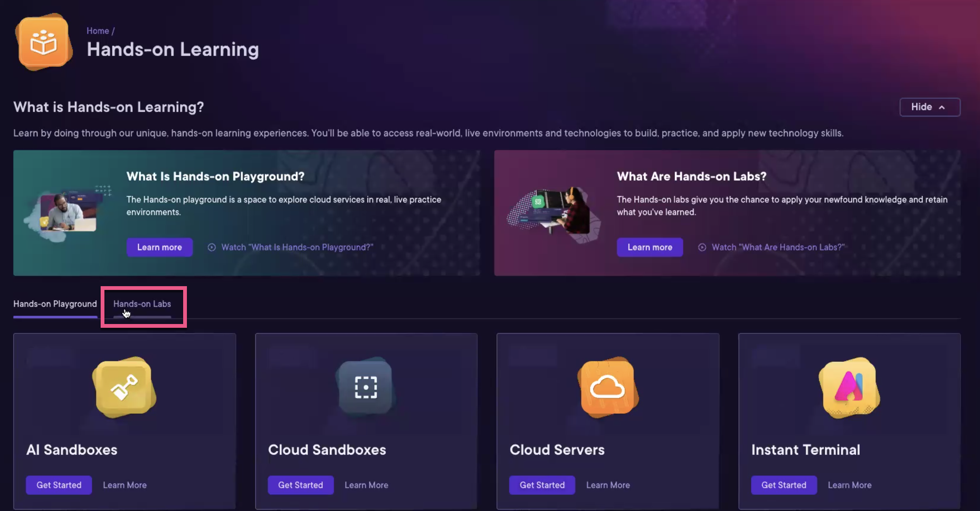Image resolution: width=980 pixels, height=511 pixels.
Task: Click the Instant Terminal app icon
Action: [x=849, y=387]
